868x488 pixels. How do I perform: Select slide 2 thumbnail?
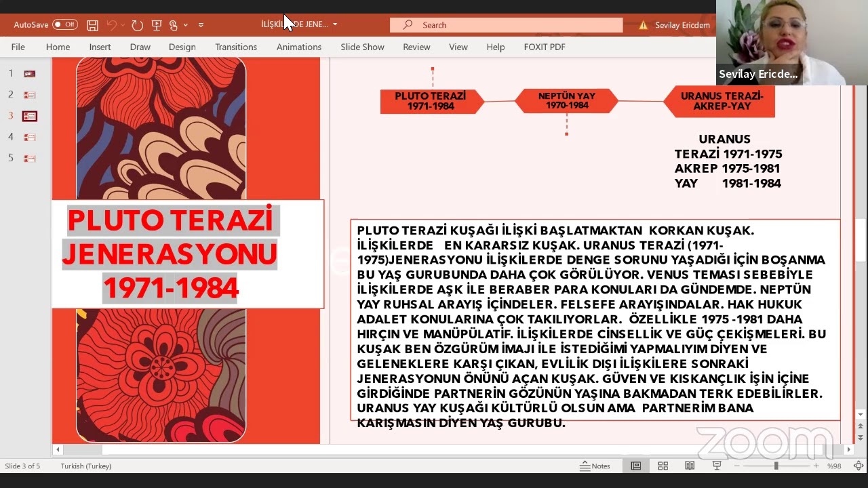tap(29, 95)
